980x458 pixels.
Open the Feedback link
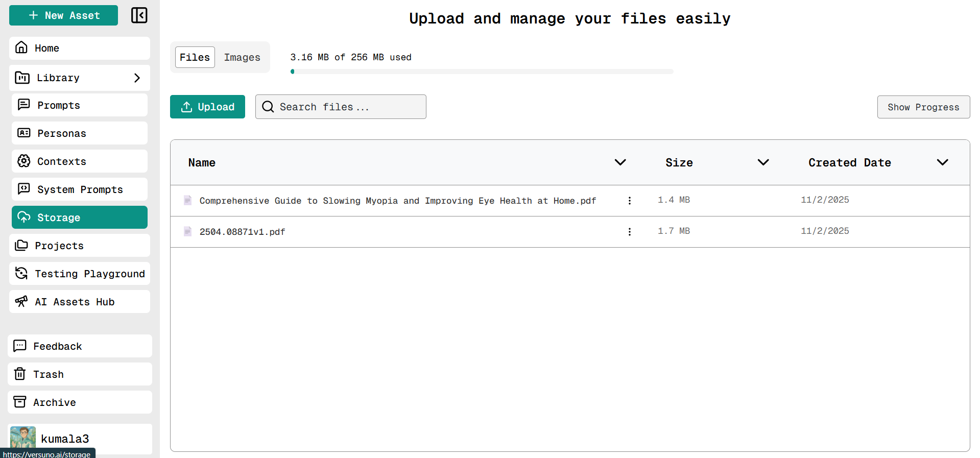80,346
